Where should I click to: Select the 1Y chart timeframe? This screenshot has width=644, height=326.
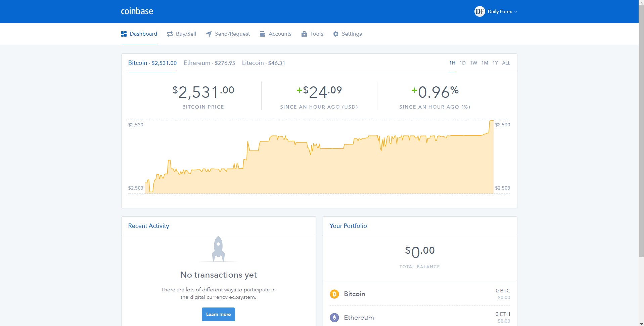pyautogui.click(x=495, y=63)
